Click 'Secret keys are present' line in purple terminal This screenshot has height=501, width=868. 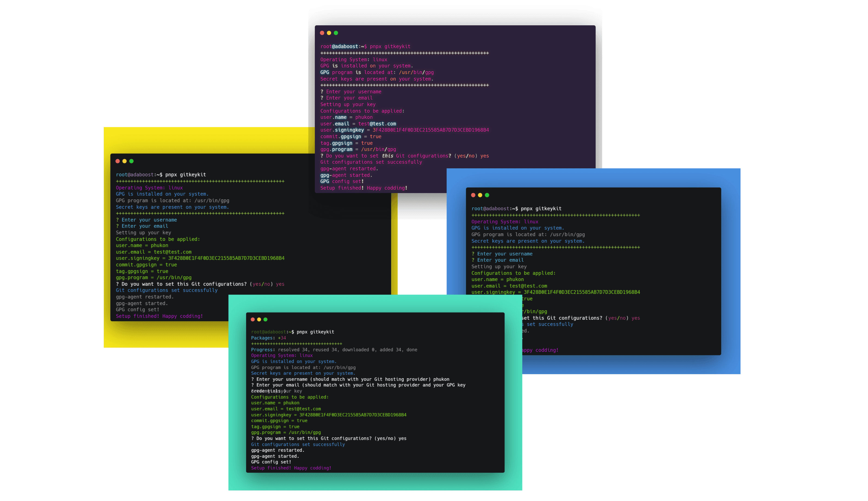pos(377,79)
